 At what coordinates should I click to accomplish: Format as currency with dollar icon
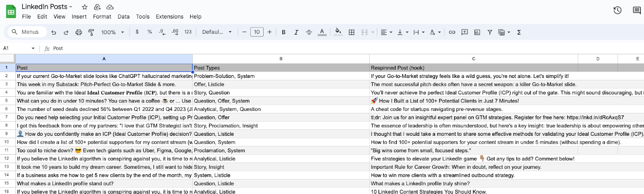click(x=137, y=32)
